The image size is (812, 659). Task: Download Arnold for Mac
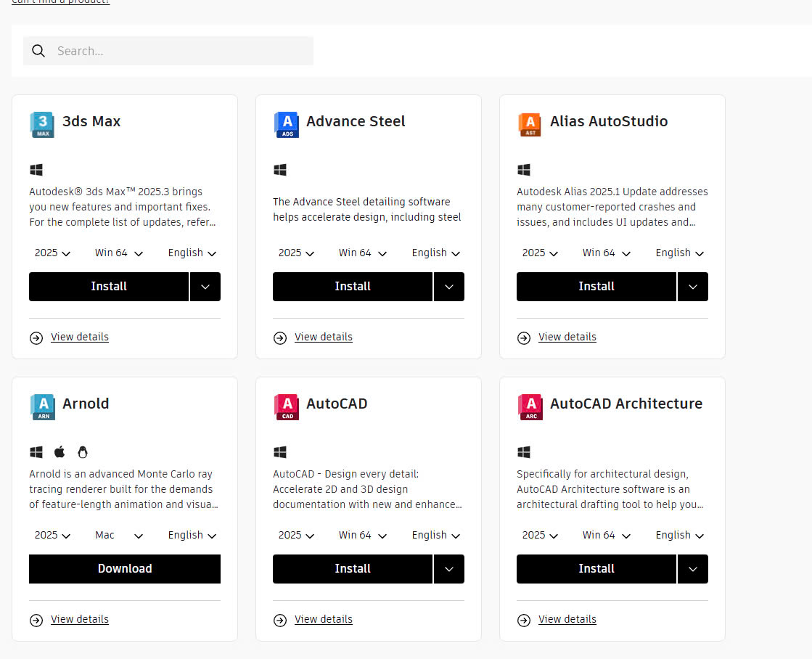click(x=125, y=569)
